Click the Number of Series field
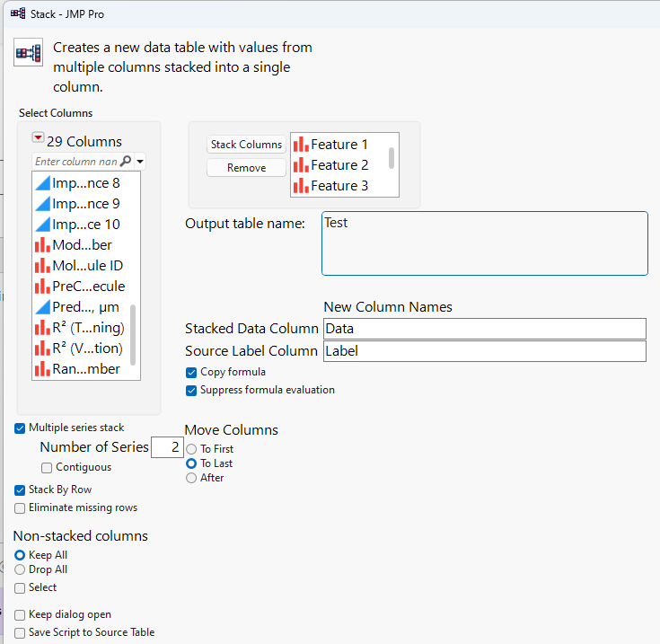Viewport: 660px width, 644px height. pos(167,447)
